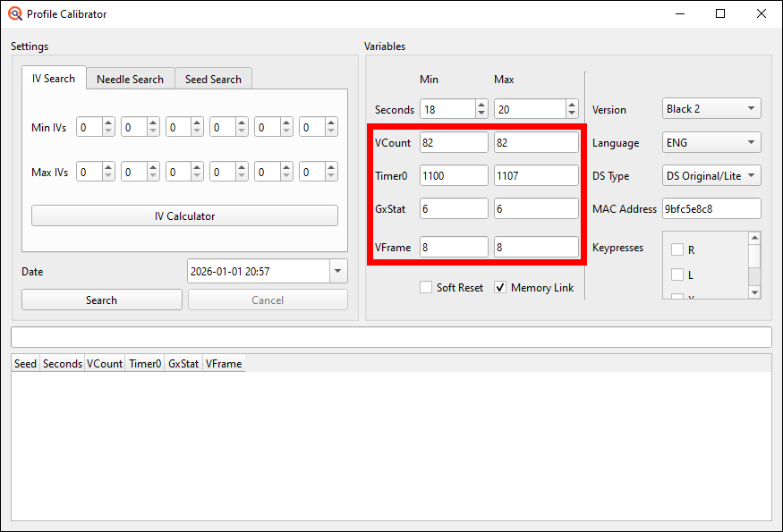
Task: Switch to the Needle Search tab
Action: point(130,79)
